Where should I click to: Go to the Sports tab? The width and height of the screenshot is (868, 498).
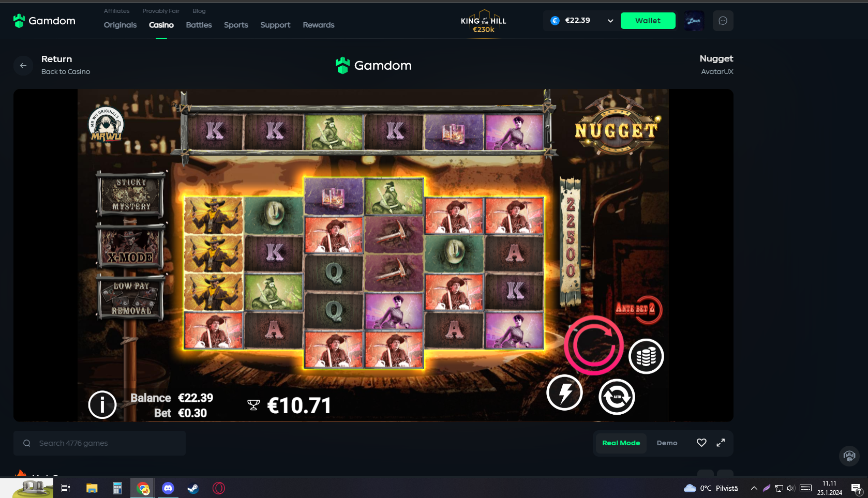coord(236,25)
